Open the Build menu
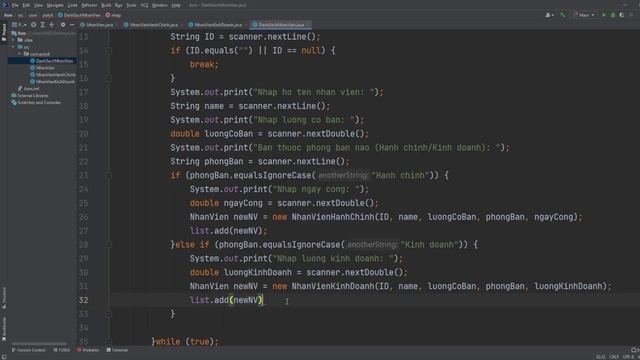 106,5
